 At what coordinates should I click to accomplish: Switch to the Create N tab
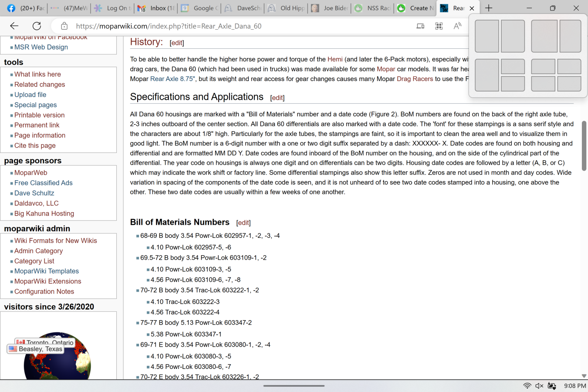(x=416, y=8)
